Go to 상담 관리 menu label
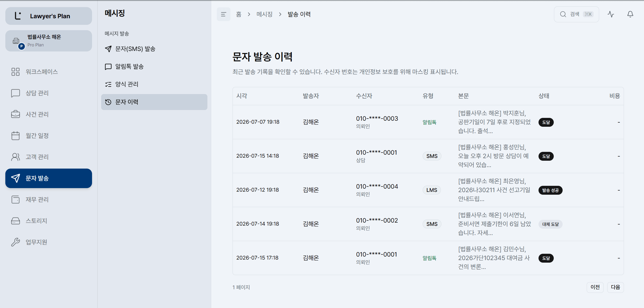The width and height of the screenshot is (644, 308). click(x=37, y=93)
